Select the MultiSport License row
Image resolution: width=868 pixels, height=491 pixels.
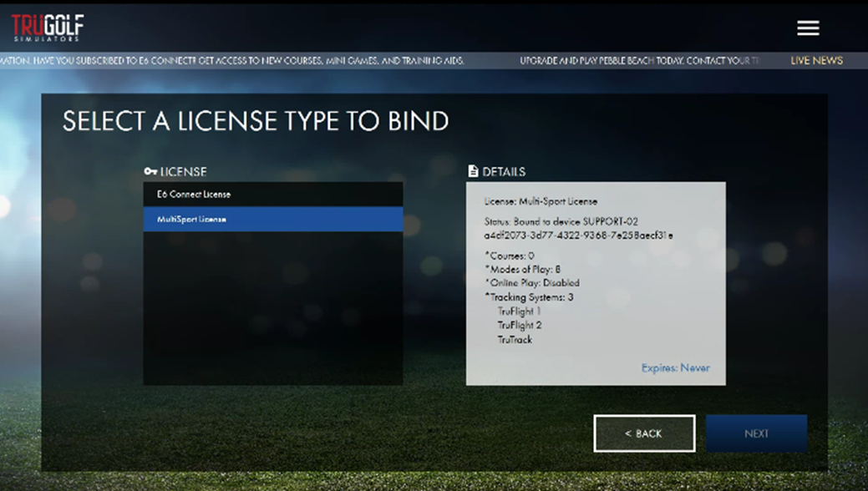[273, 220]
